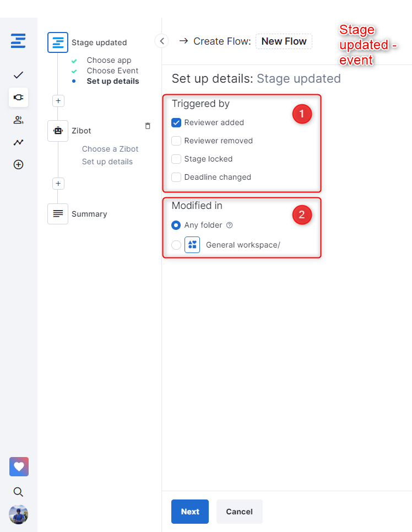Click the circled plus icon in the sidebar
Viewport: 412px width, 532px height.
[x=18, y=164]
